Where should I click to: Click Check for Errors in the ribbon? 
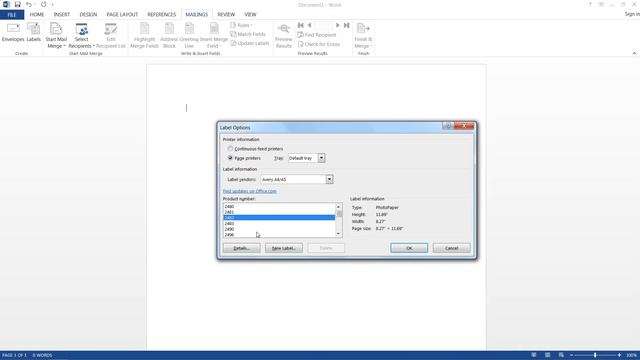click(x=319, y=44)
